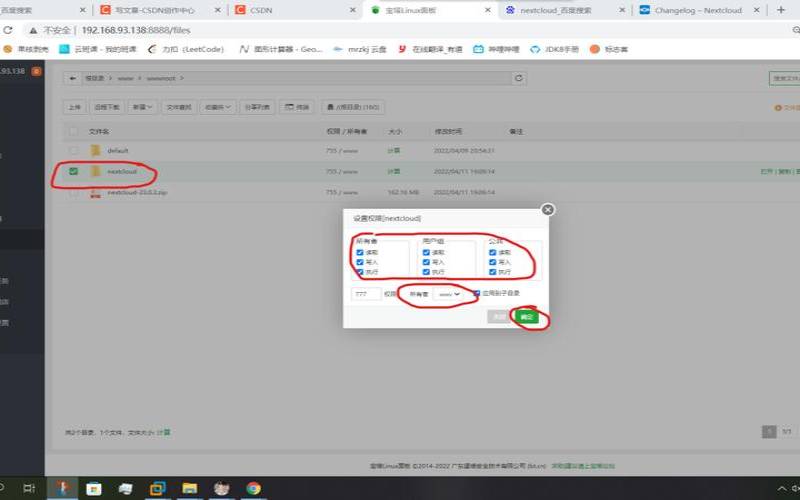The image size is (800, 500).
Task: Go back with the file path arrow
Action: tap(72, 78)
